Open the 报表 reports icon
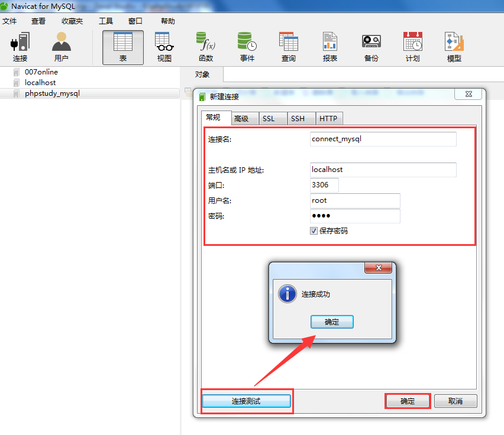The height and width of the screenshot is (435, 504). [329, 47]
